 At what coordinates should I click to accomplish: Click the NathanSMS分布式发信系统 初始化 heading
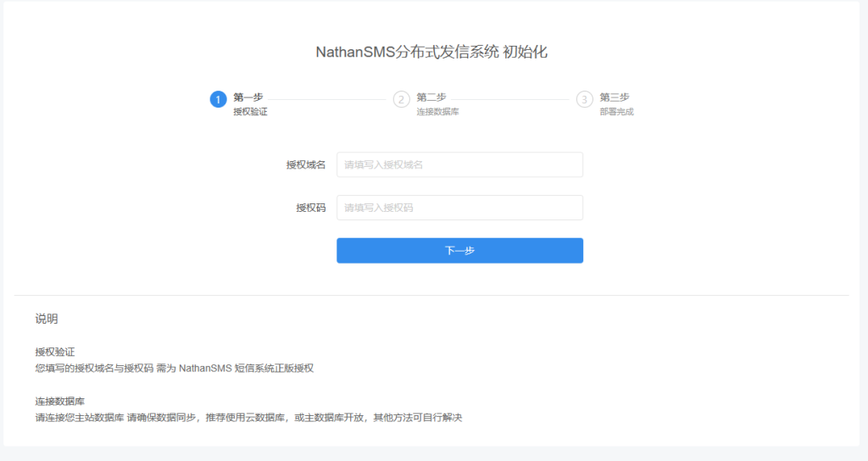(x=431, y=52)
